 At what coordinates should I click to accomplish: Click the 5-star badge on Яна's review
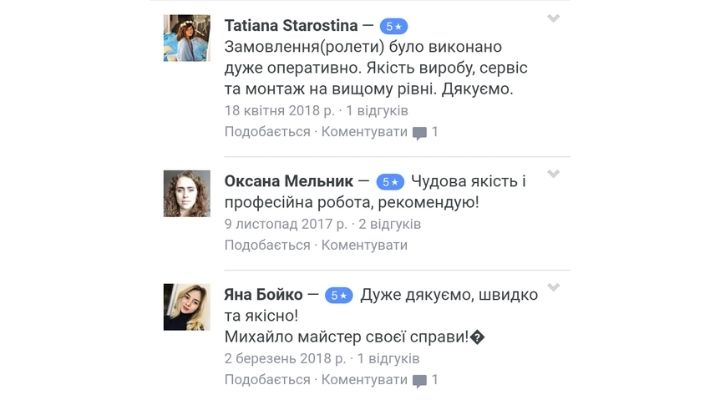coord(339,296)
